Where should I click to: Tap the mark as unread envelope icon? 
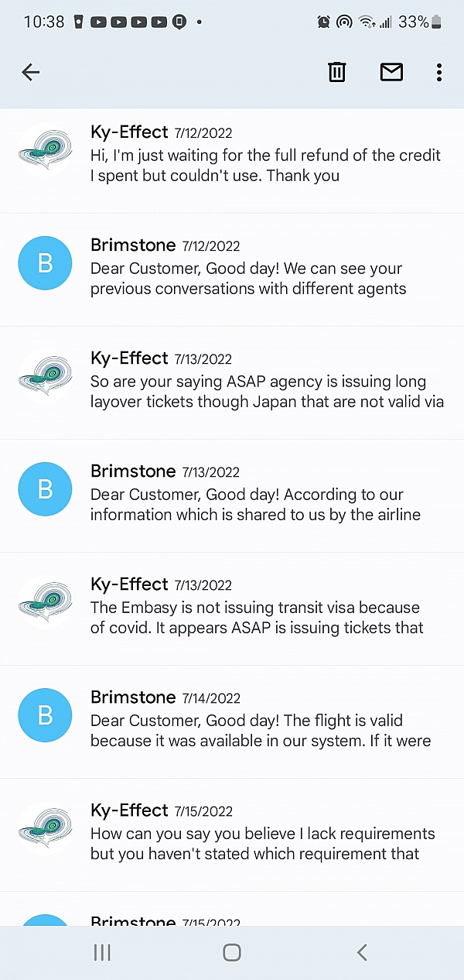coord(391,71)
